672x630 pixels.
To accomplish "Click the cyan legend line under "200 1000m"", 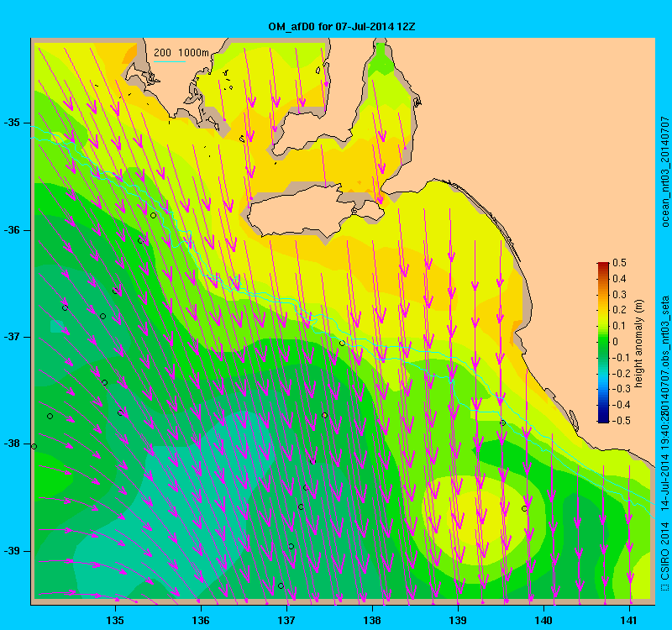I will (x=170, y=61).
